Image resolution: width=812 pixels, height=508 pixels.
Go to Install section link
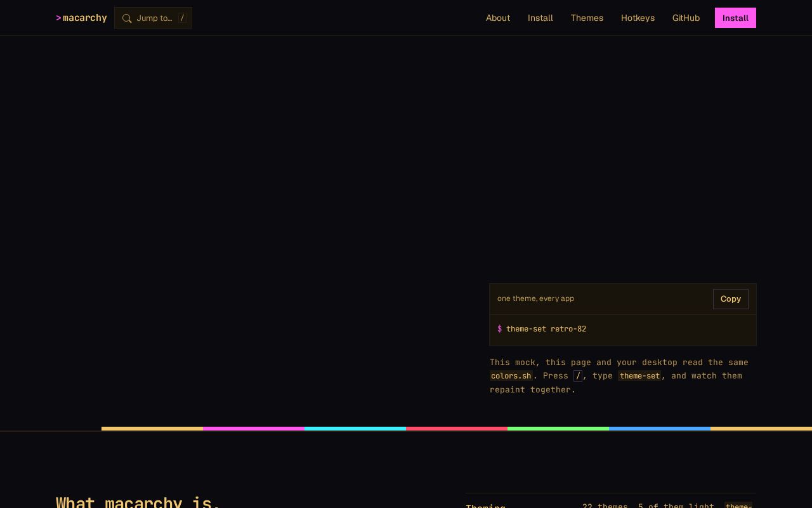pyautogui.click(x=540, y=18)
